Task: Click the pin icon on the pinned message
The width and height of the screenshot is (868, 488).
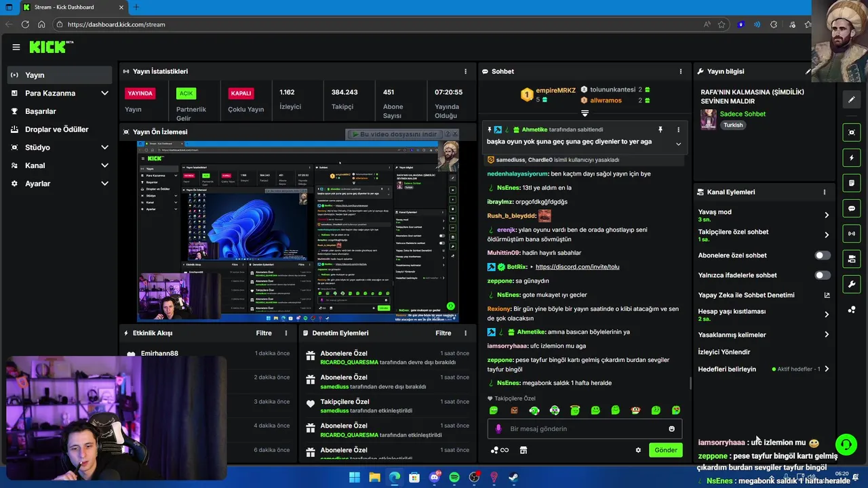Action: [x=660, y=129]
